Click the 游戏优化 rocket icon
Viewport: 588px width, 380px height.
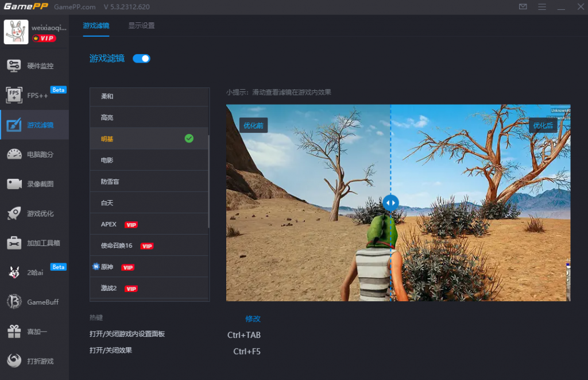coord(14,213)
